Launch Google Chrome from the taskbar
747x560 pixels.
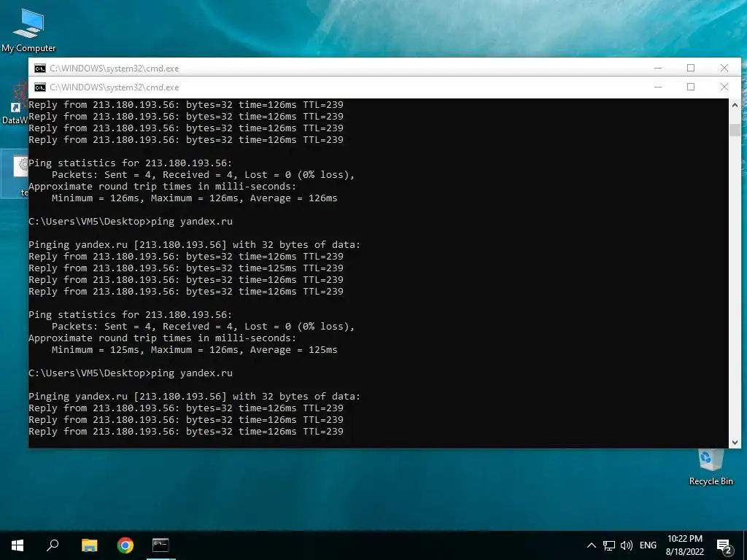tap(125, 545)
